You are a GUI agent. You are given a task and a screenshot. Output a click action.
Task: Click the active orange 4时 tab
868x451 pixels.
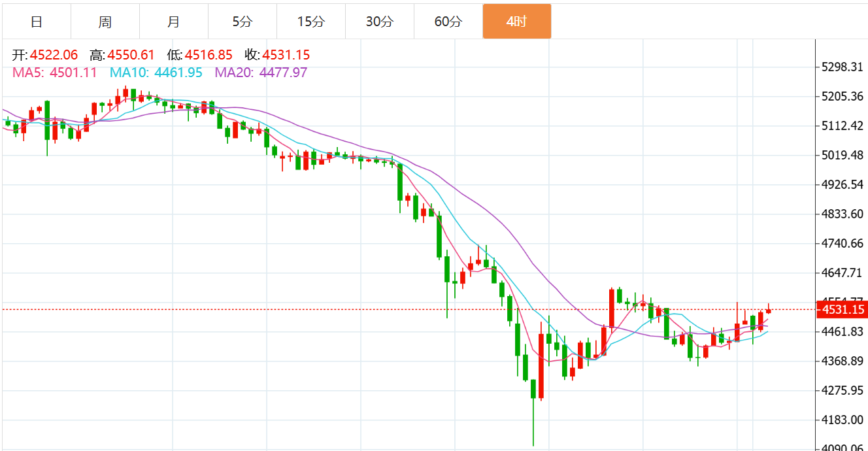516,22
